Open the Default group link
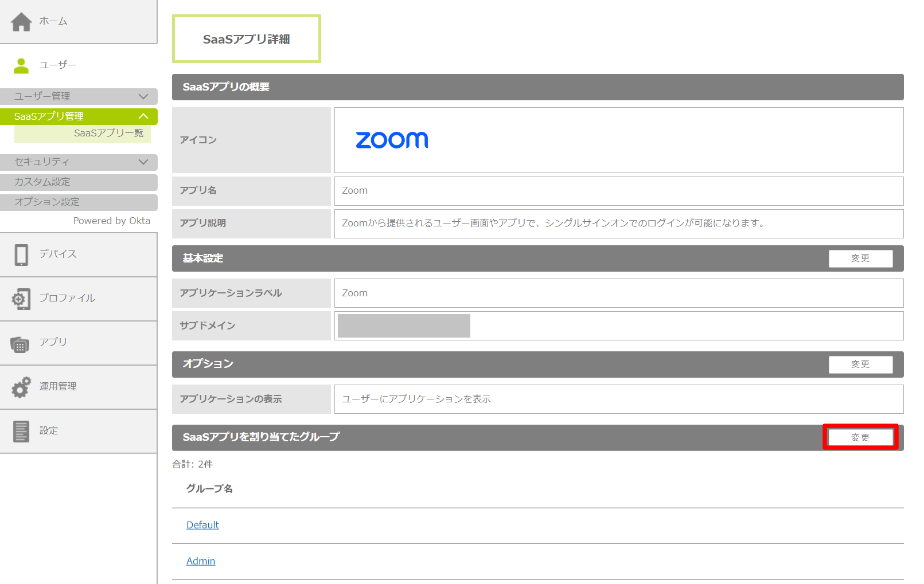 pyautogui.click(x=202, y=525)
